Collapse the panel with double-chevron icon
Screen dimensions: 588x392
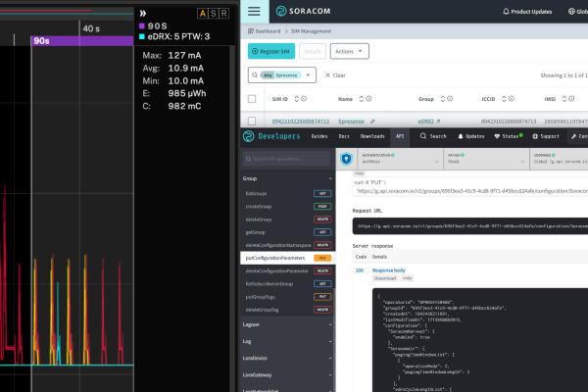click(x=143, y=13)
